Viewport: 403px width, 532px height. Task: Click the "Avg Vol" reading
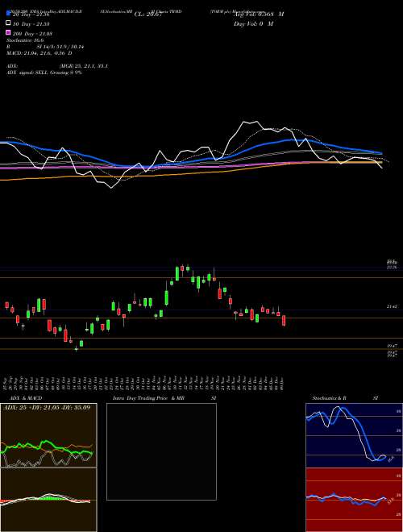click(259, 15)
